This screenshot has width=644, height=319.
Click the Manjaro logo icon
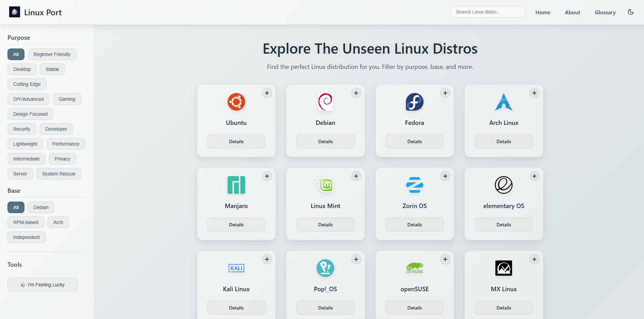pyautogui.click(x=236, y=185)
